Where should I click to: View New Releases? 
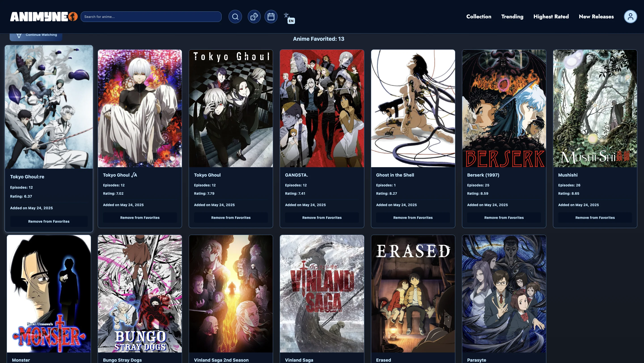coord(596,17)
